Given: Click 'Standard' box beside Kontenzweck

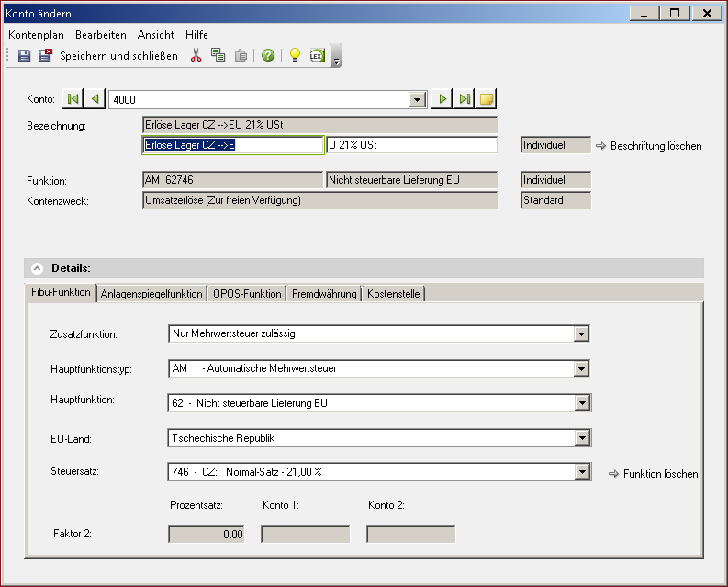Looking at the screenshot, I should (555, 200).
